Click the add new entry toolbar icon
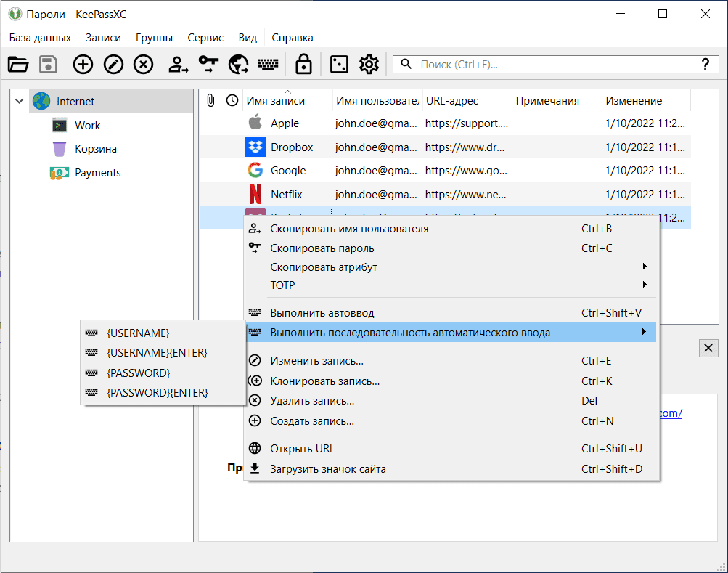Screen dimensions: 728x573 [x=83, y=65]
